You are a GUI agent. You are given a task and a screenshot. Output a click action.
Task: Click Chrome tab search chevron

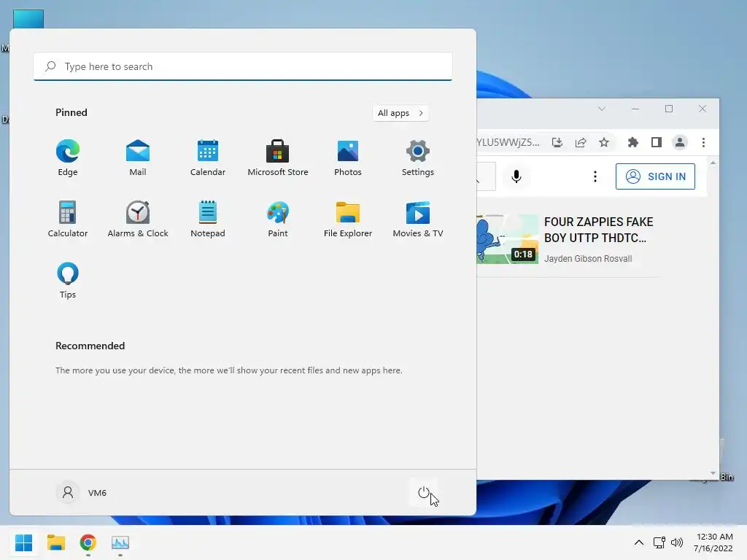click(x=602, y=109)
